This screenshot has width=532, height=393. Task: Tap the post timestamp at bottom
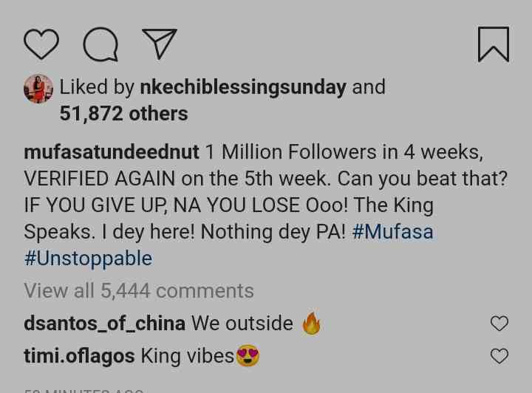pos(83,389)
